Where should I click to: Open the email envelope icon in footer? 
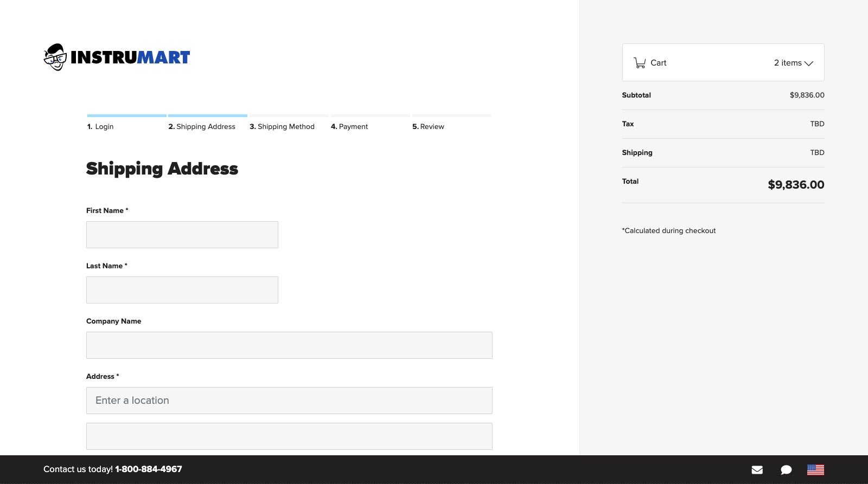[x=757, y=470]
